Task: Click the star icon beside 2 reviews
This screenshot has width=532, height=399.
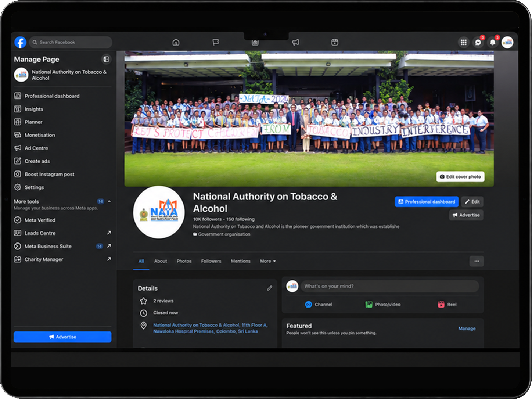Action: click(x=144, y=301)
